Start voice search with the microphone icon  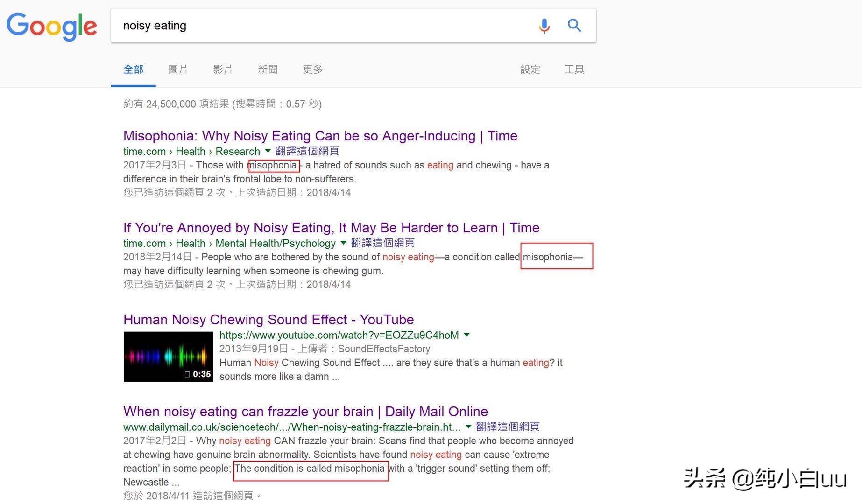[x=544, y=26]
